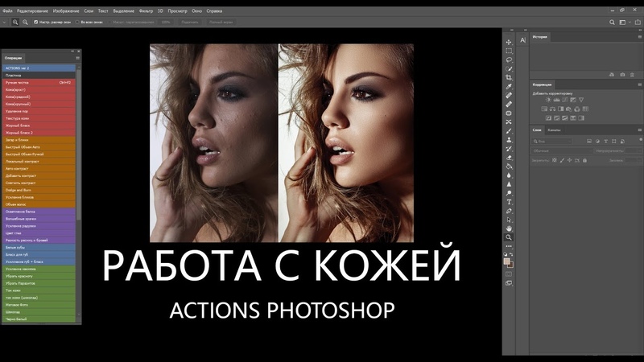Click trash icon in History panel

pos(632,75)
